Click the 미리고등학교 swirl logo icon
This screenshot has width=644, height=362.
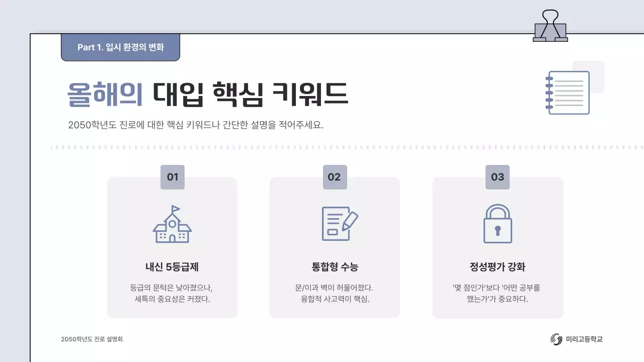tap(556, 339)
